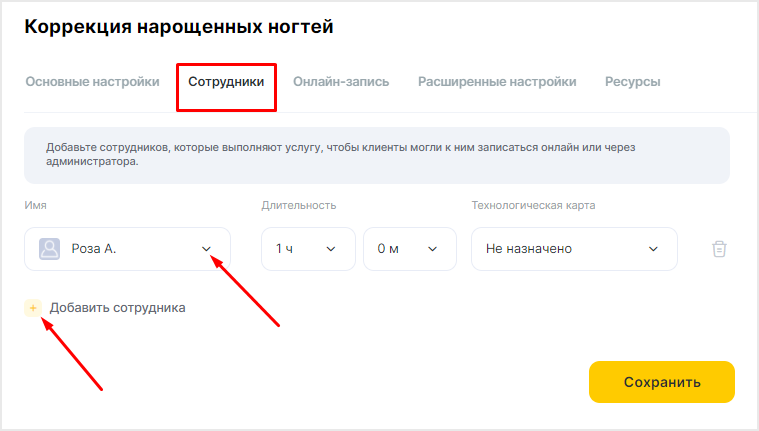The height and width of the screenshot is (431, 759).
Task: Click the Роза А. name field
Action: click(127, 249)
